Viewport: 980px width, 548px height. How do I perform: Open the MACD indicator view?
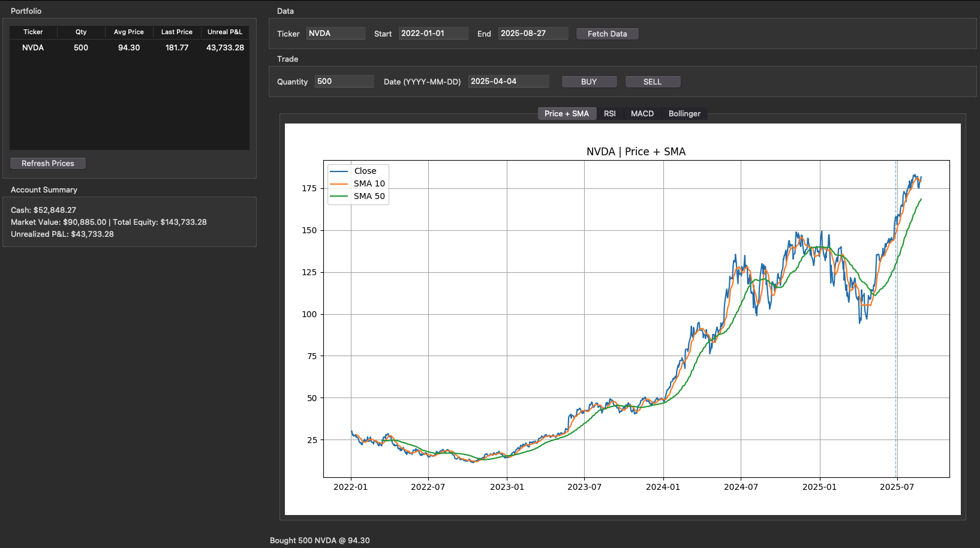[x=642, y=113]
